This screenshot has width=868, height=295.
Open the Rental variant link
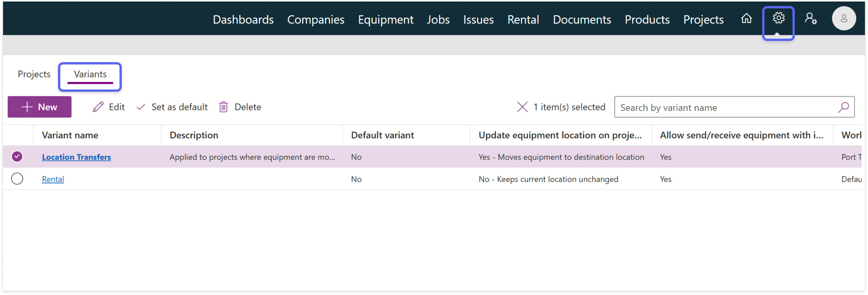coord(53,179)
